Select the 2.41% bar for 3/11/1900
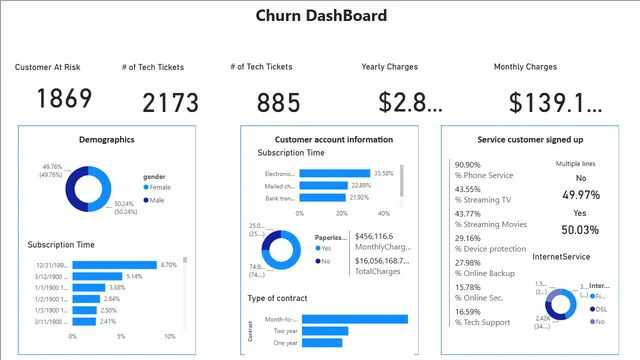 point(84,322)
